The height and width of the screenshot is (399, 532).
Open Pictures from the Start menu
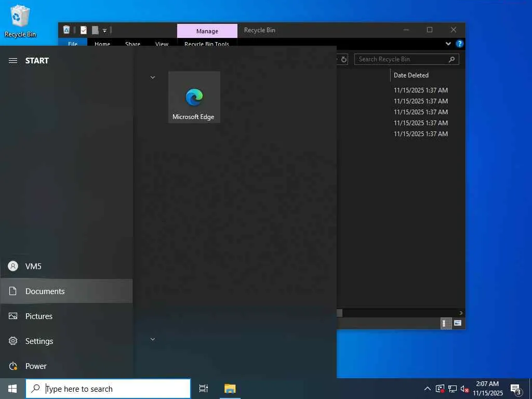[x=66, y=316]
